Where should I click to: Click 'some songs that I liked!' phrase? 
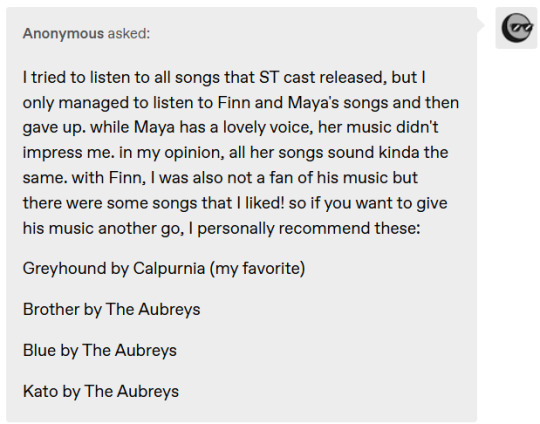[x=196, y=203]
